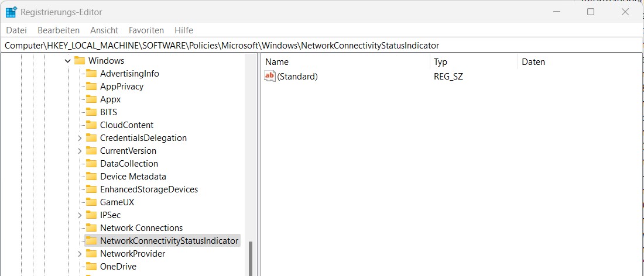Select the GameUX key

[x=117, y=202]
